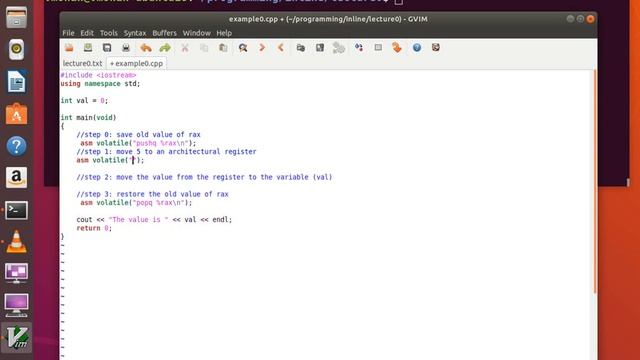Maximize the GVIM window
The image size is (640, 360).
pos(580,19)
